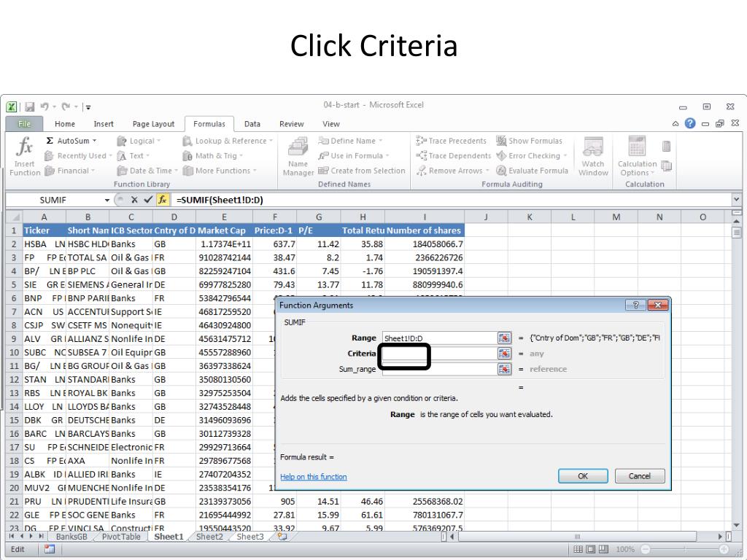The image size is (747, 560).
Task: Open Recently Used functions list
Action: coord(78,156)
